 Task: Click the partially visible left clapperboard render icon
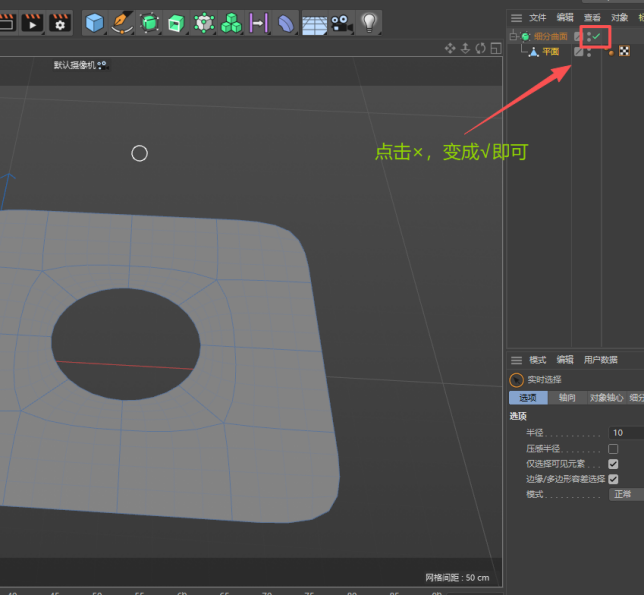pos(7,23)
